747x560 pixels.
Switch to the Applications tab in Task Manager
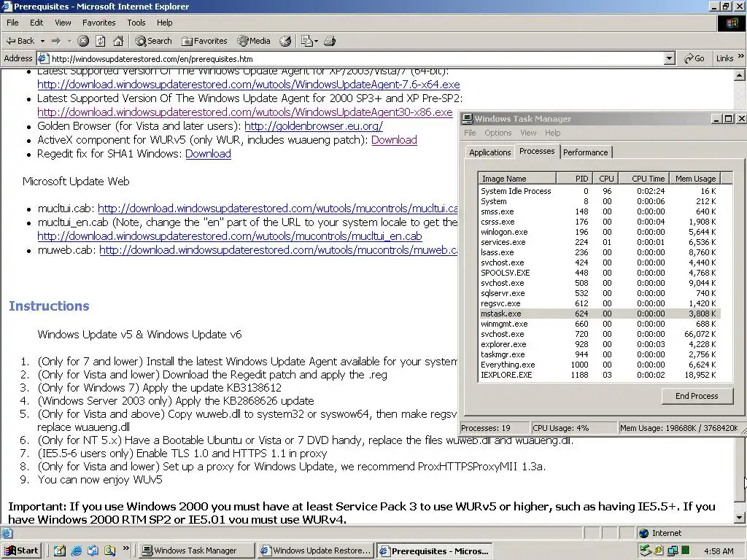point(489,152)
